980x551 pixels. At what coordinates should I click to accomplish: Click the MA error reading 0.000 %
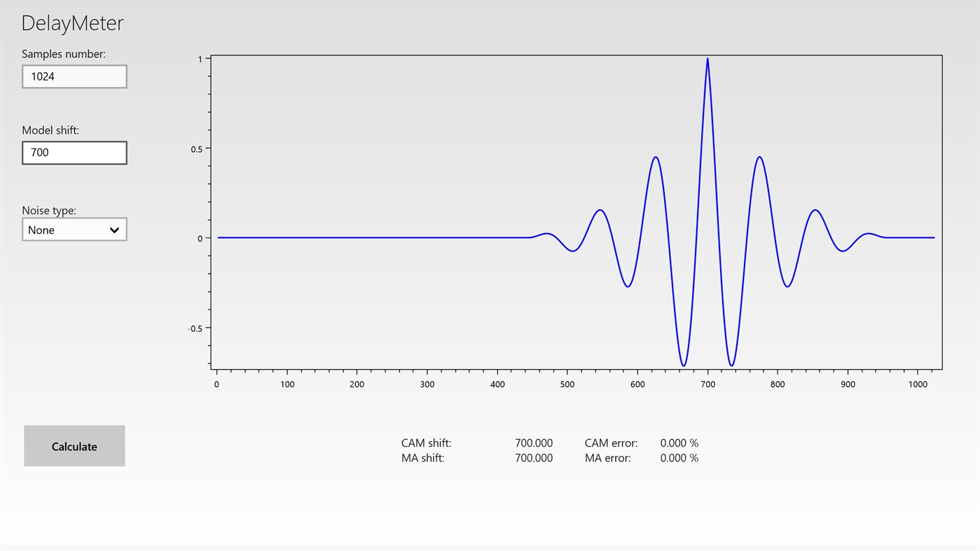679,457
